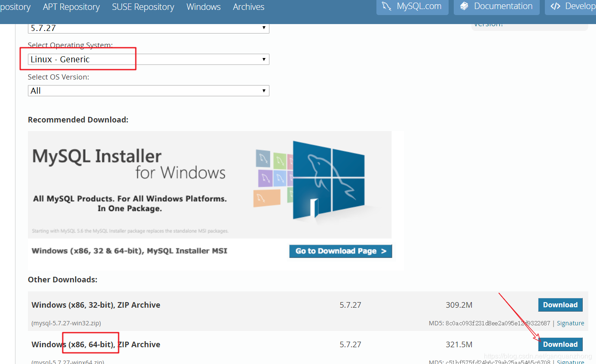This screenshot has width=596, height=364.
Task: Click the Documentation book icon
Action: (x=464, y=6)
